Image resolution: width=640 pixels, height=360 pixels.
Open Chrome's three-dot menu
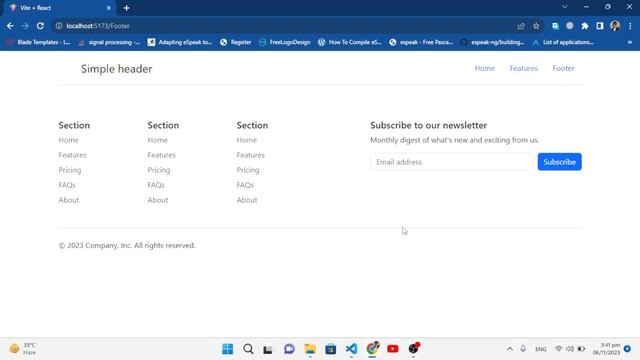pos(630,26)
